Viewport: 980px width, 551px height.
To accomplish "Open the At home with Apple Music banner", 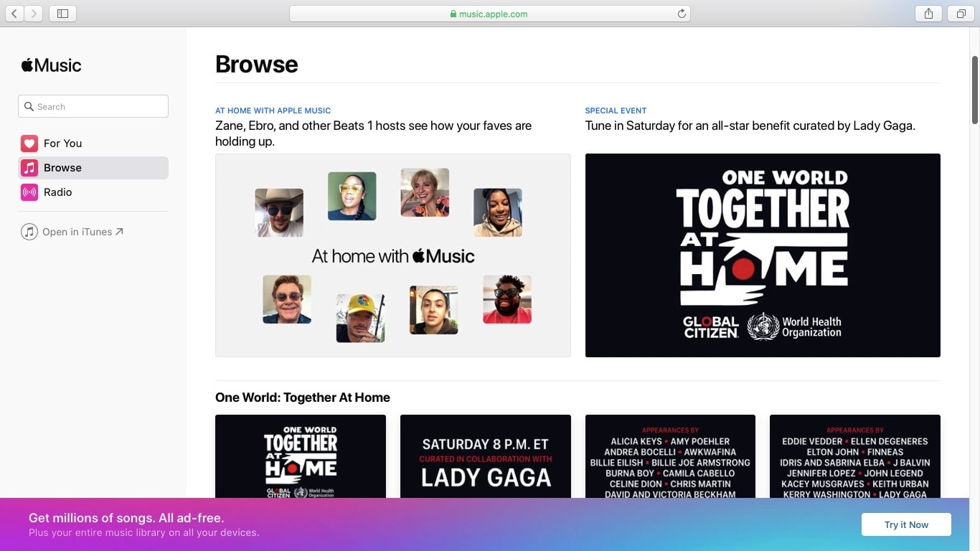I will click(x=392, y=255).
